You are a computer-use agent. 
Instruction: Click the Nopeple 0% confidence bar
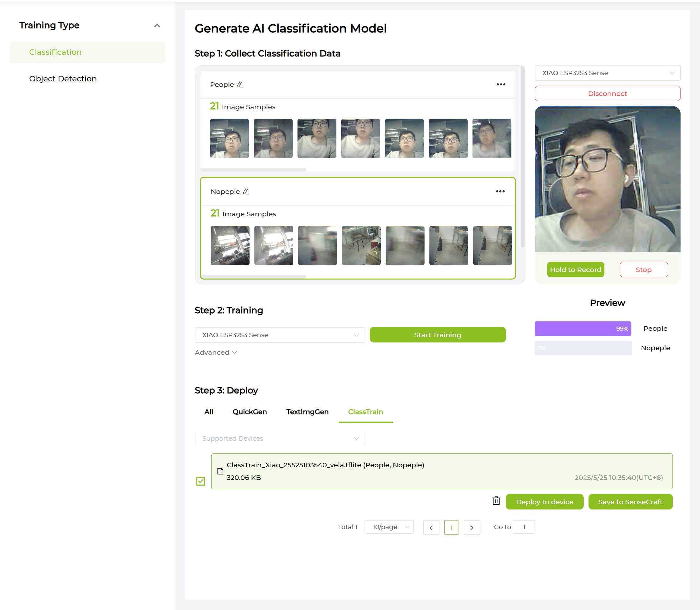[x=583, y=348]
